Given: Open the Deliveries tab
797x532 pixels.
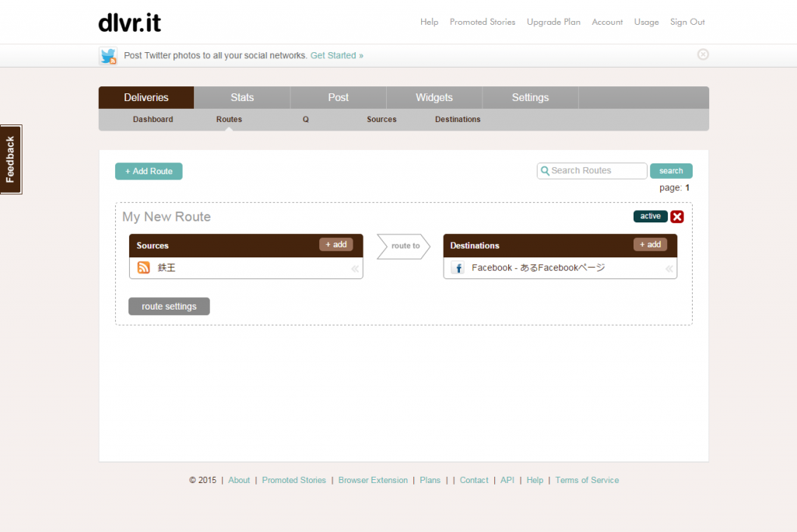Looking at the screenshot, I should 146,97.
